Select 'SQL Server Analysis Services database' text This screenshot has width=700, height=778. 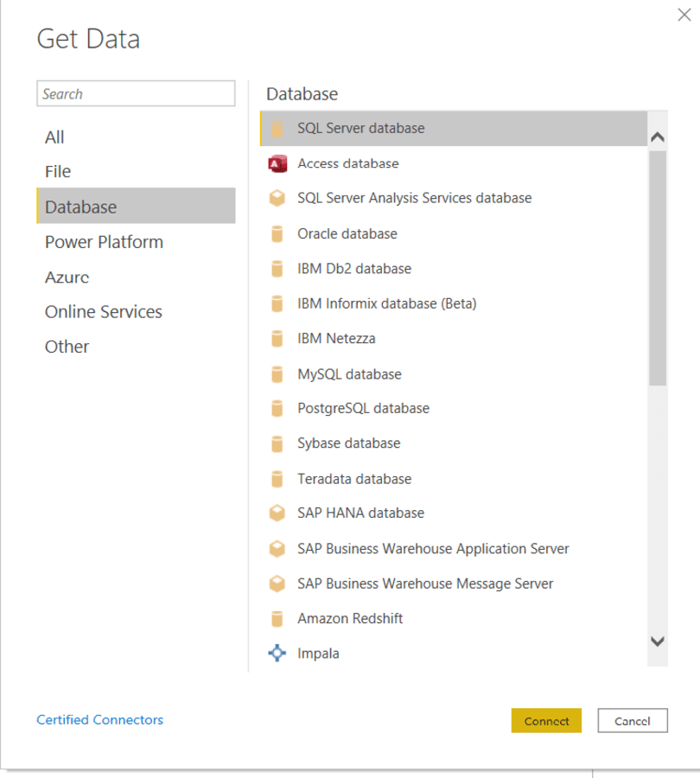point(414,198)
